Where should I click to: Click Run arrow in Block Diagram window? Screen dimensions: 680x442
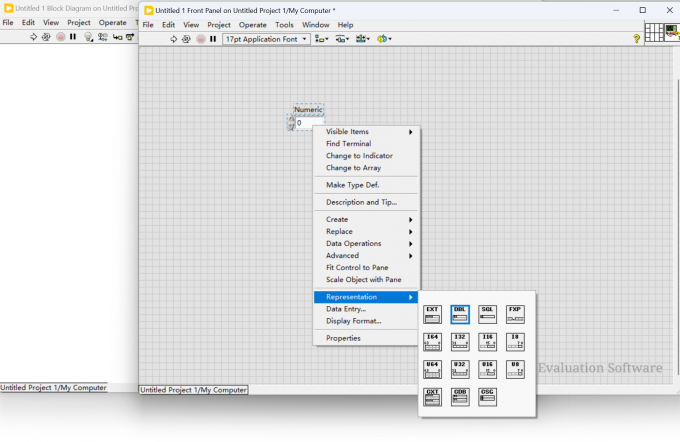click(33, 37)
